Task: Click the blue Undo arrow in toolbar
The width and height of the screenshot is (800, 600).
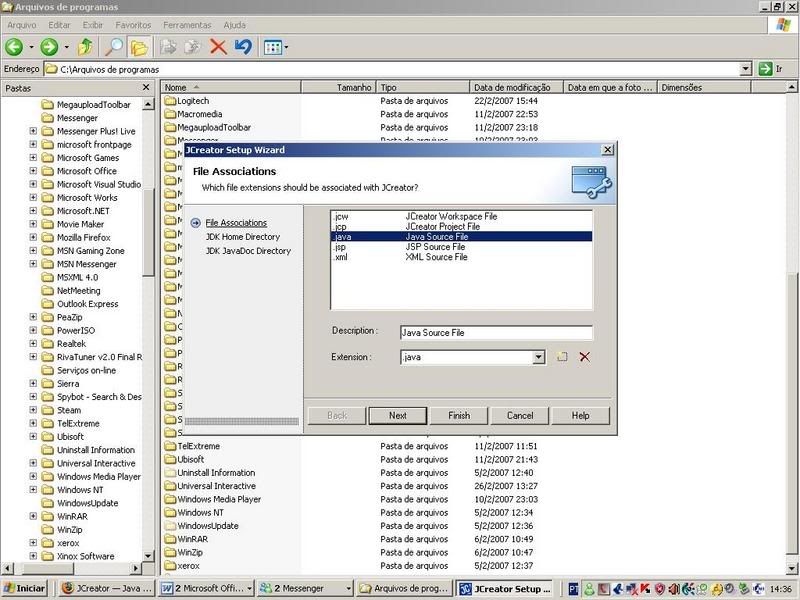Action: click(x=242, y=46)
